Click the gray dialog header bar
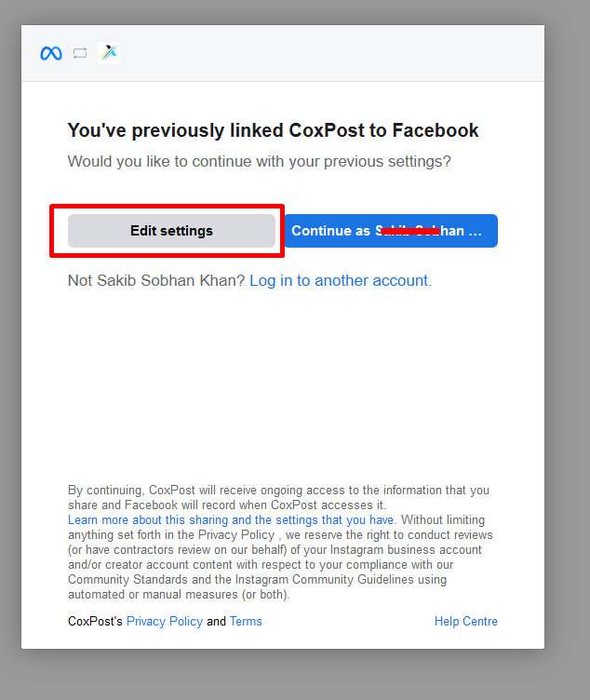The height and width of the screenshot is (700, 590). (x=326, y=53)
